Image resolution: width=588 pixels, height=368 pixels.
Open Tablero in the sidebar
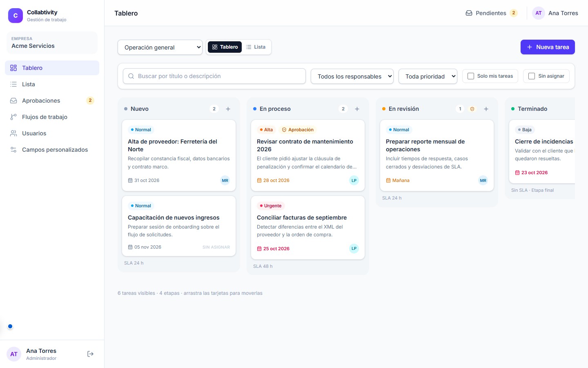click(x=52, y=68)
